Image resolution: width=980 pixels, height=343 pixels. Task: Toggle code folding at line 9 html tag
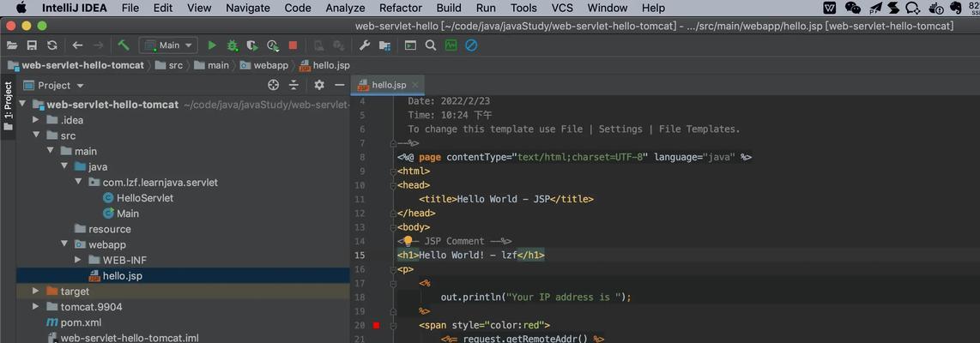pyautogui.click(x=392, y=171)
